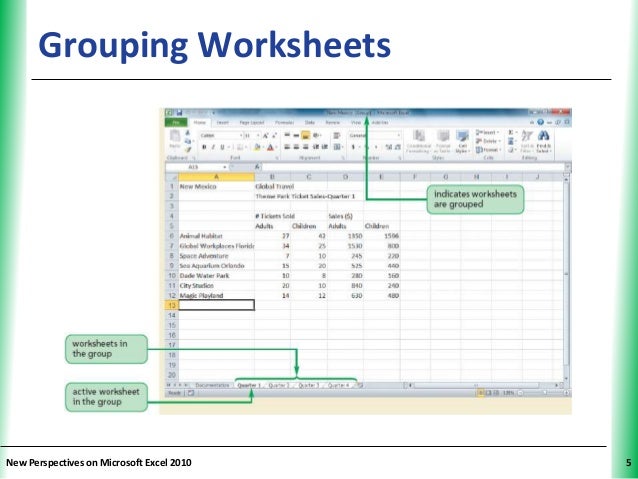Select the Quarter 1 sheet tab
638x479 pixels.
coord(249,385)
